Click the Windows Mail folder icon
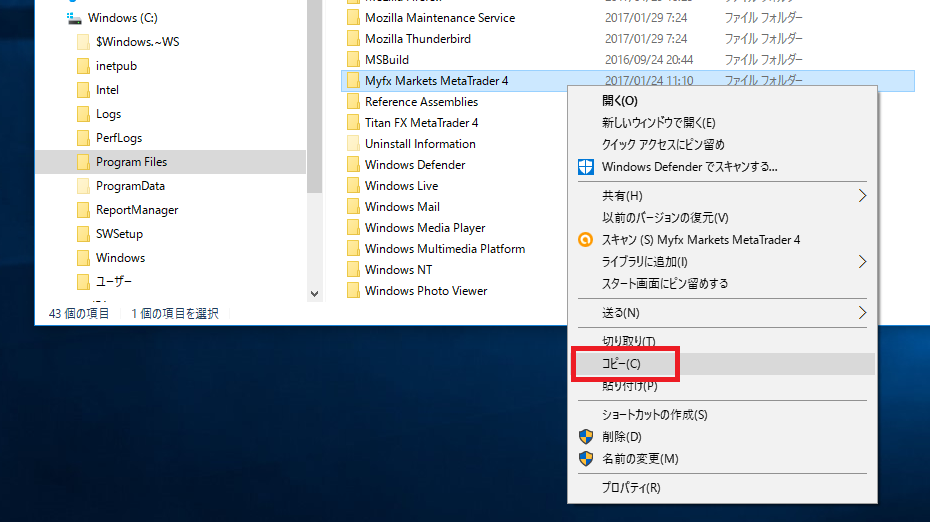The height and width of the screenshot is (522, 930). 353,206
